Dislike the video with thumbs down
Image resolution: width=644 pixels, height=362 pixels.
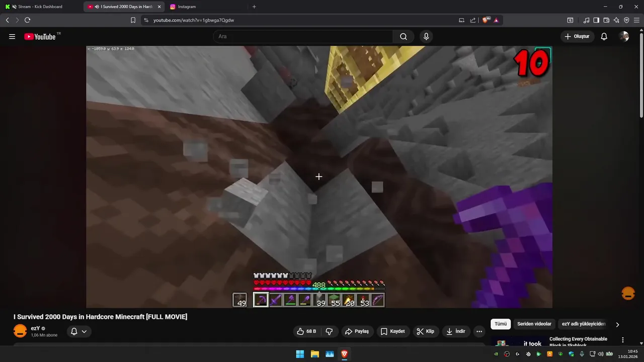point(329,331)
